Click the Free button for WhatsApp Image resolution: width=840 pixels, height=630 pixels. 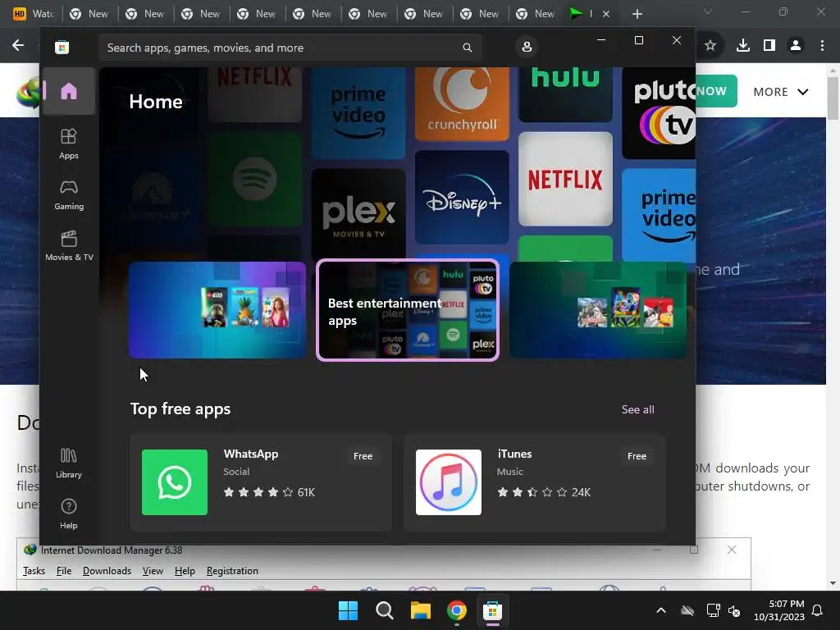363,456
